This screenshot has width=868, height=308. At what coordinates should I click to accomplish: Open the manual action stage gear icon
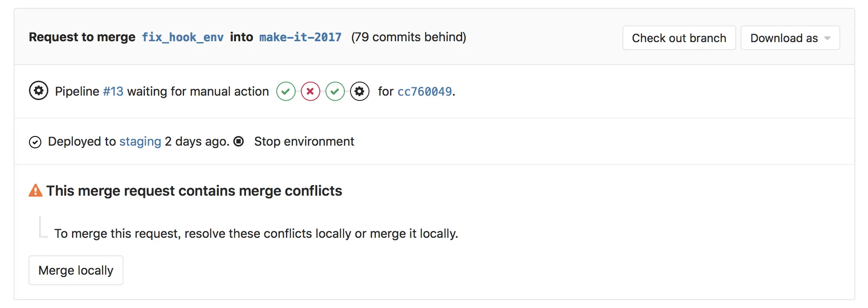point(360,91)
